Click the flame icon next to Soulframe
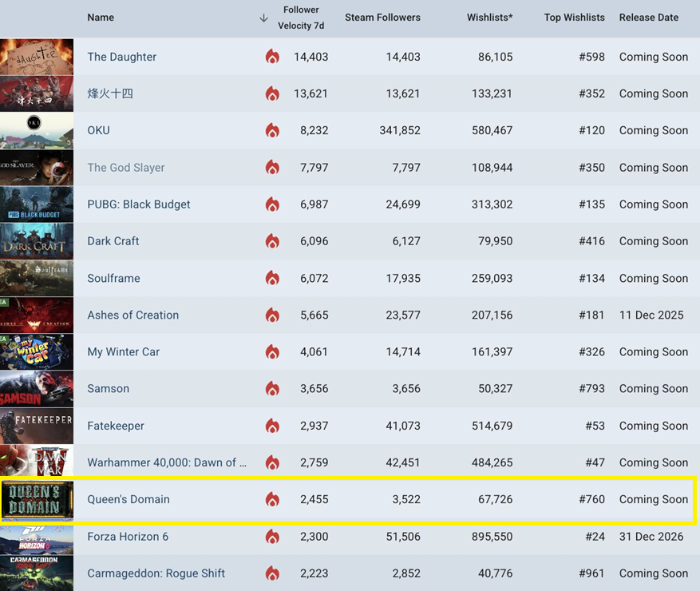 (x=272, y=279)
